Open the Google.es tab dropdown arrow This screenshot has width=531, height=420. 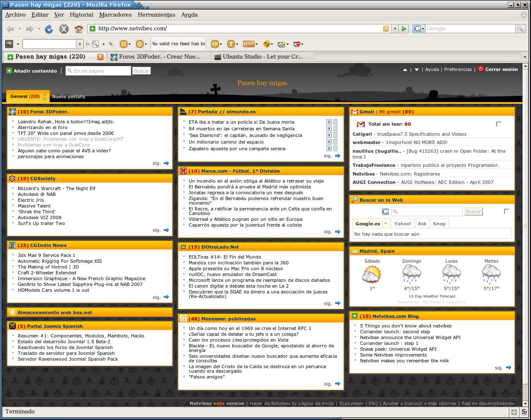tap(385, 224)
